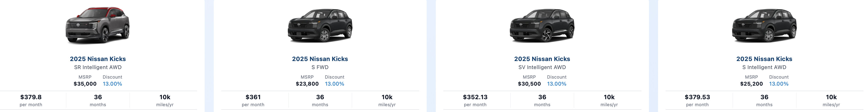
Task: Click the $35,000 MSRP value
Action: pyautogui.click(x=85, y=84)
